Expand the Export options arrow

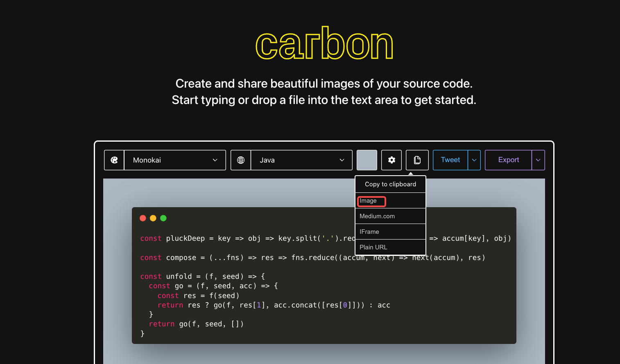(538, 160)
